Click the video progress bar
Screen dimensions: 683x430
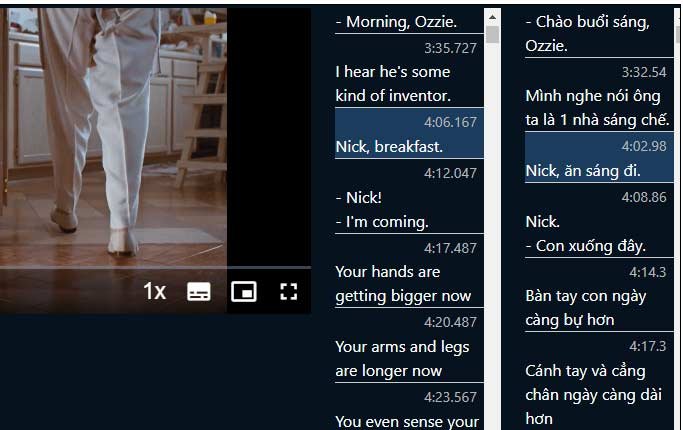coord(155,267)
